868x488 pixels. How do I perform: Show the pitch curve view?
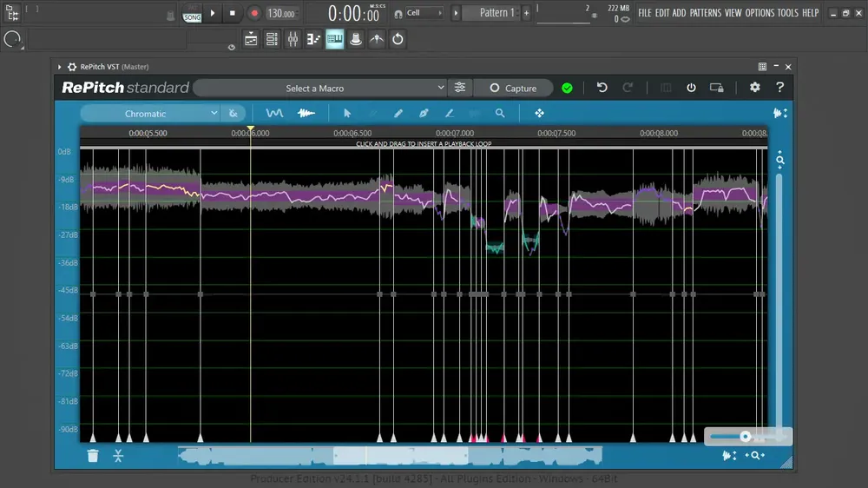click(x=274, y=113)
